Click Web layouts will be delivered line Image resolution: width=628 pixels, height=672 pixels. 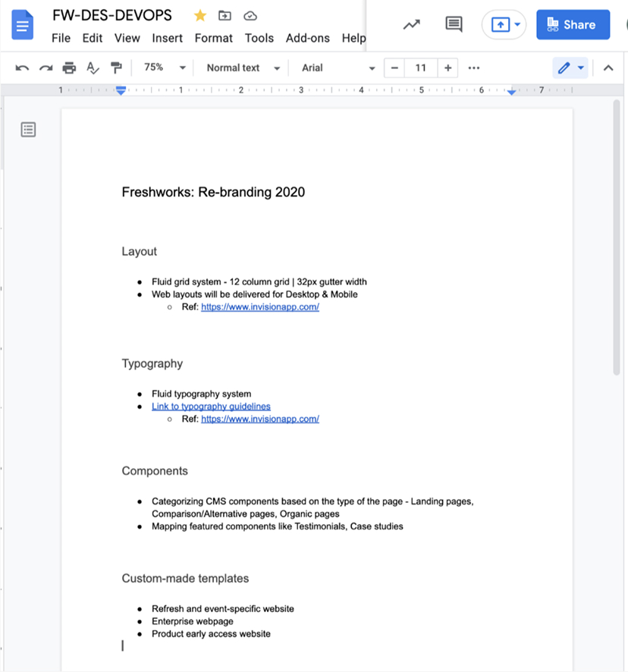click(255, 294)
